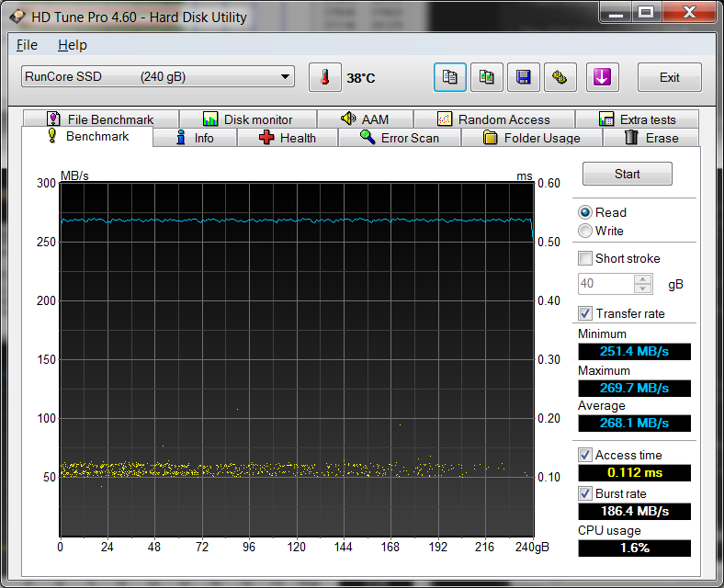Select the Write radio button

tap(585, 231)
